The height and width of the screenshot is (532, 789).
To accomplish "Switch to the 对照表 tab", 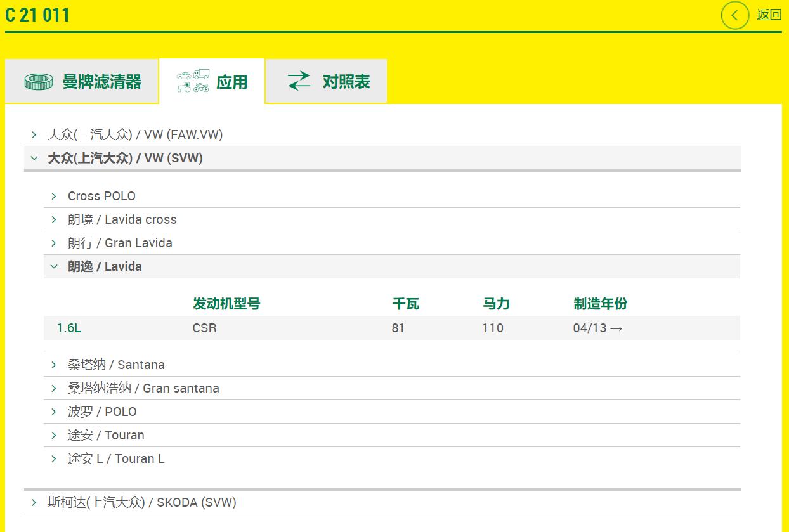I will [346, 82].
